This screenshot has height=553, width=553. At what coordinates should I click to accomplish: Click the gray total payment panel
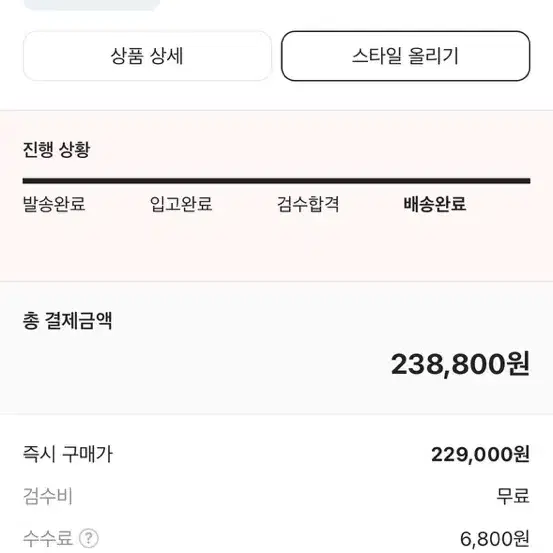tap(276, 348)
